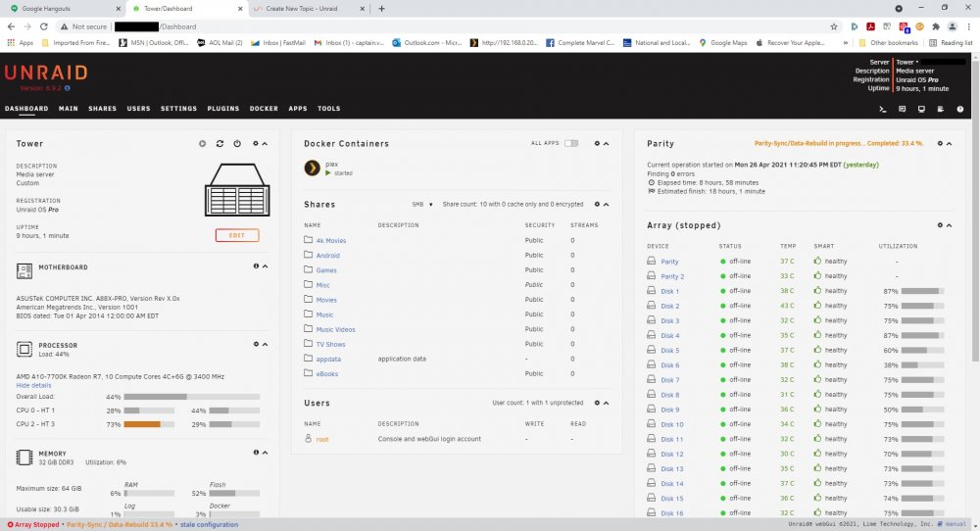Open the Tools menu
This screenshot has height=531, width=980.
point(328,108)
